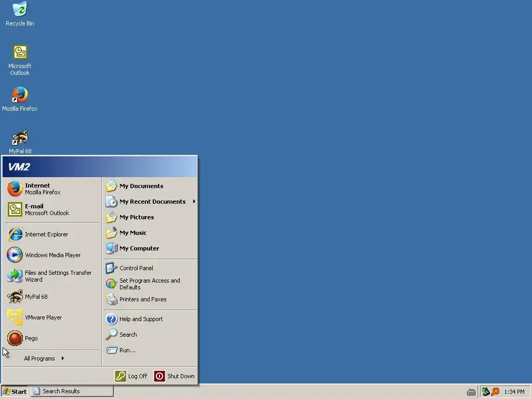Click My Documents folder icon

tap(111, 186)
